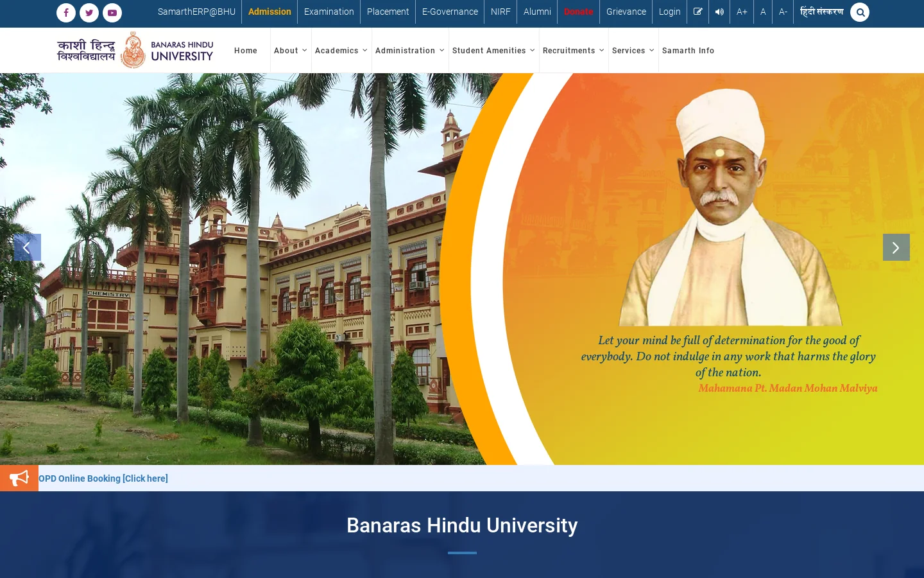Open the BHU Facebook page icon
Screen dimensions: 924x578
tap(66, 13)
